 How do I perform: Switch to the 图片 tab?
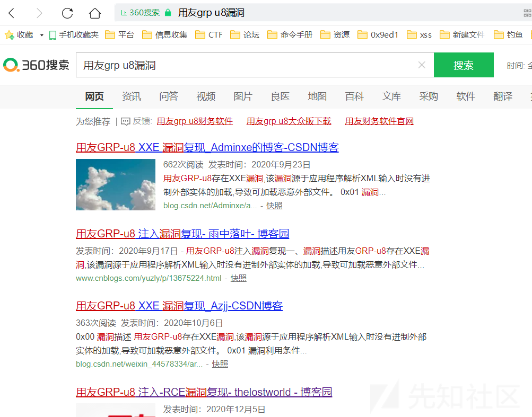tap(243, 96)
